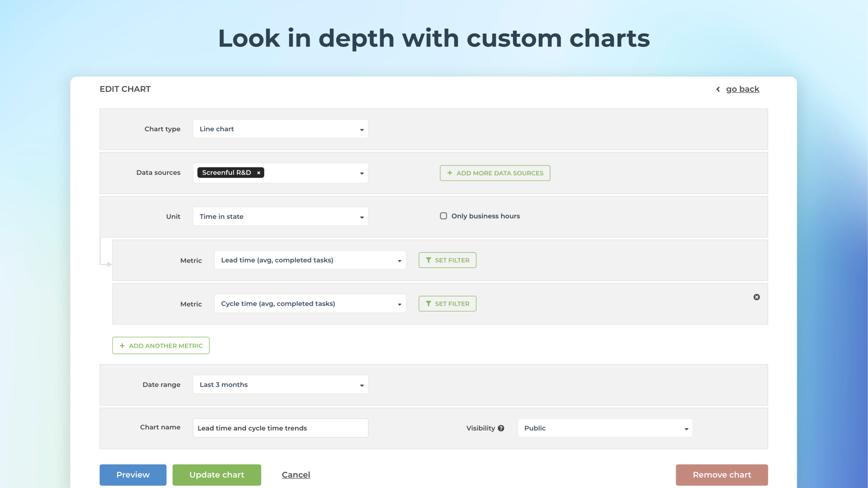Enable the Only business hours checkbox

click(443, 216)
